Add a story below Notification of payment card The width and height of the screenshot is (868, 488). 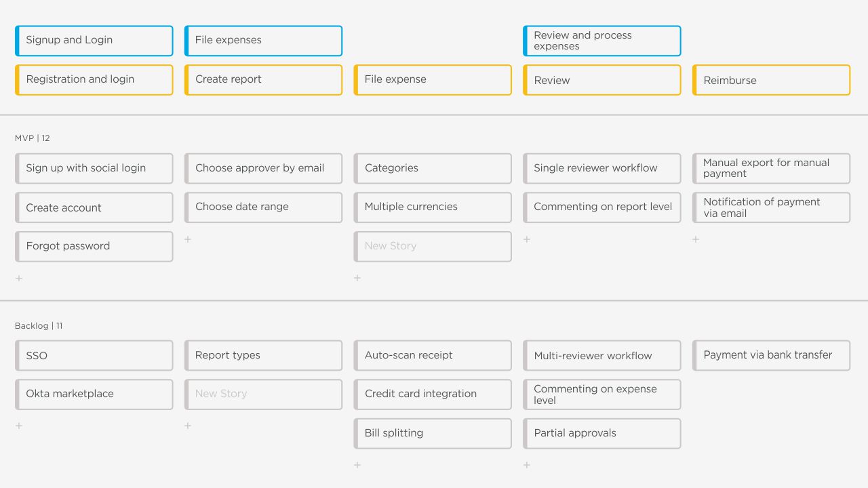pos(696,239)
